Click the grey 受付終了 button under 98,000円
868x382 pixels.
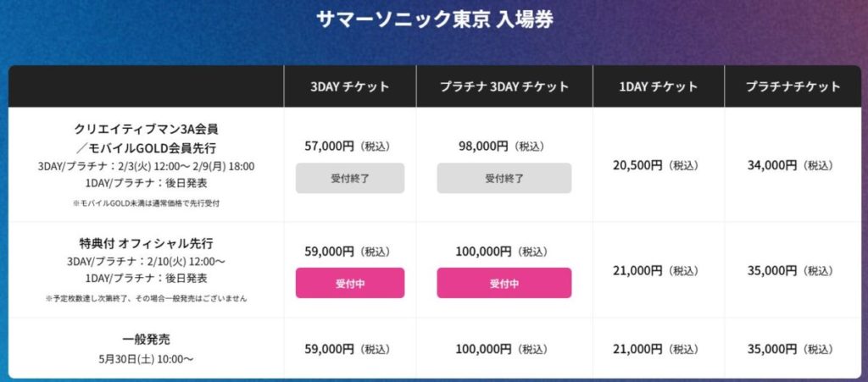[504, 178]
